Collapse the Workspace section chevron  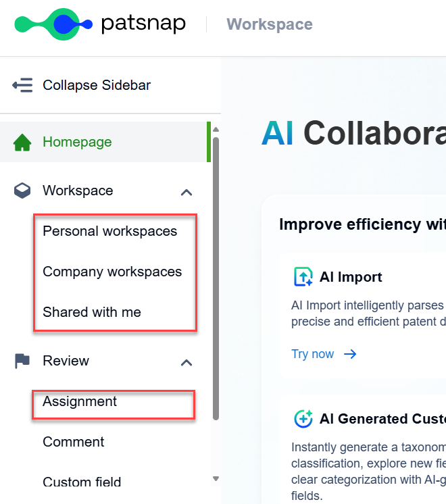click(x=187, y=192)
